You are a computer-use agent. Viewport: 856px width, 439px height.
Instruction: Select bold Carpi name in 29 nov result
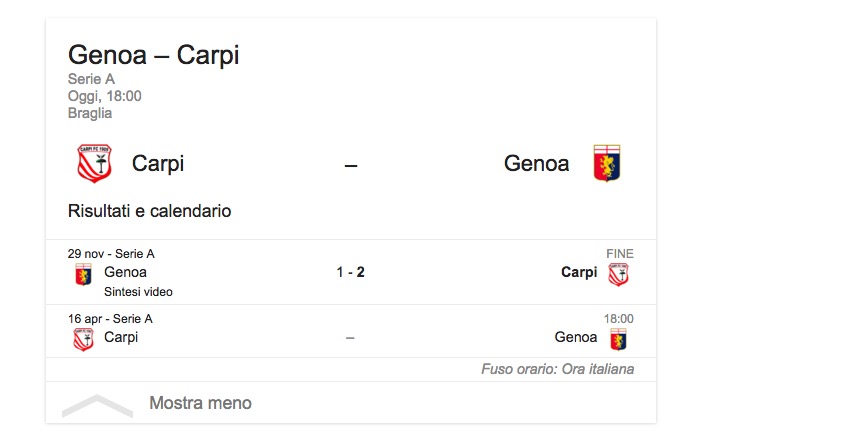(x=579, y=272)
